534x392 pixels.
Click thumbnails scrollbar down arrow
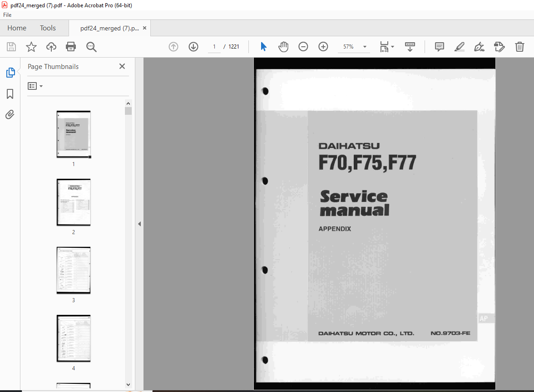tap(129, 385)
